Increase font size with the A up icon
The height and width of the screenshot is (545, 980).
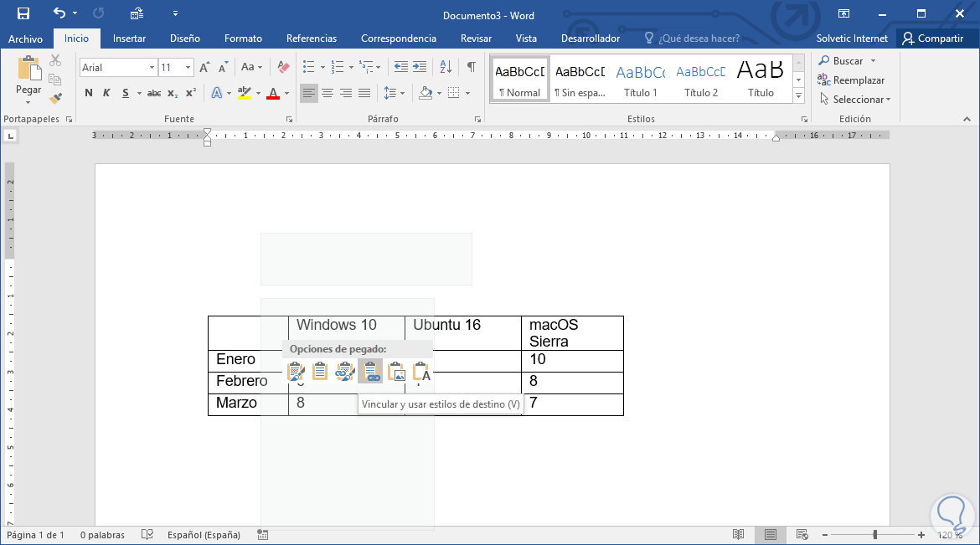tap(204, 68)
